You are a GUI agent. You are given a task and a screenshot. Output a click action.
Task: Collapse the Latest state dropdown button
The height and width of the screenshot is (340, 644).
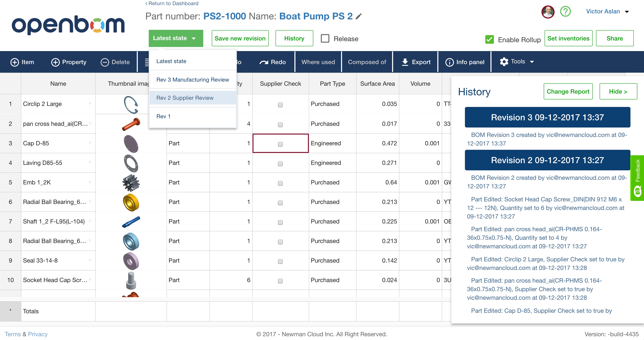(x=176, y=38)
